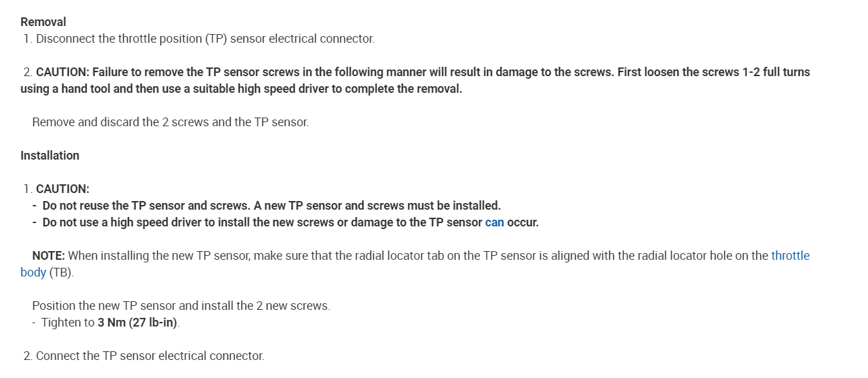Screen dimensions: 868x378
Task: Click the bold "NOTE:" label
Action: (x=48, y=256)
